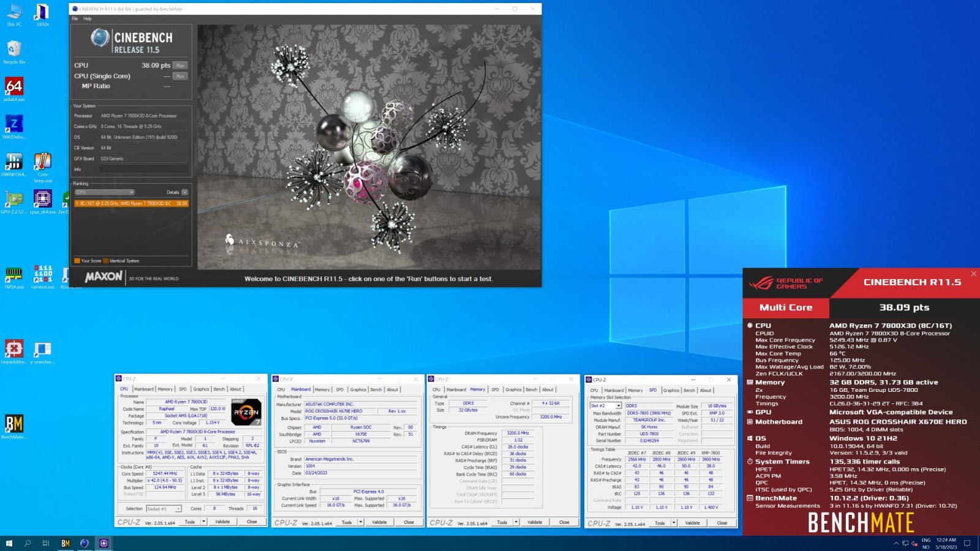Select the Core Temp.exe desktop icon

tap(42, 168)
